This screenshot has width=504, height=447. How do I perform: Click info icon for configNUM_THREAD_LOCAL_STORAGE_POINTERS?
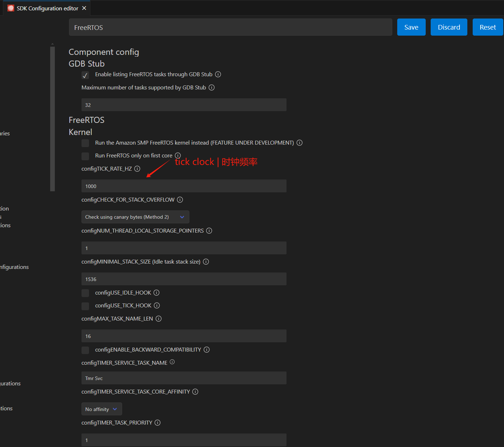(209, 231)
